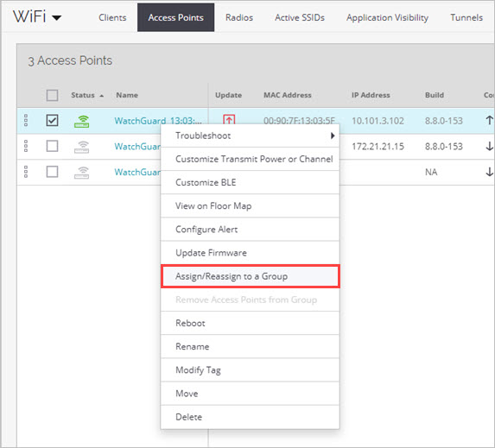Click the NA build value
495x448 pixels.
coord(431,173)
